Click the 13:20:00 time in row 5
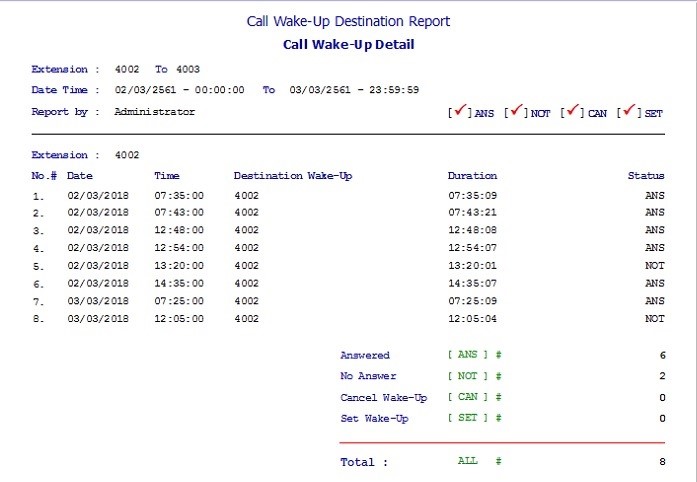This screenshot has width=697, height=482. click(179, 266)
